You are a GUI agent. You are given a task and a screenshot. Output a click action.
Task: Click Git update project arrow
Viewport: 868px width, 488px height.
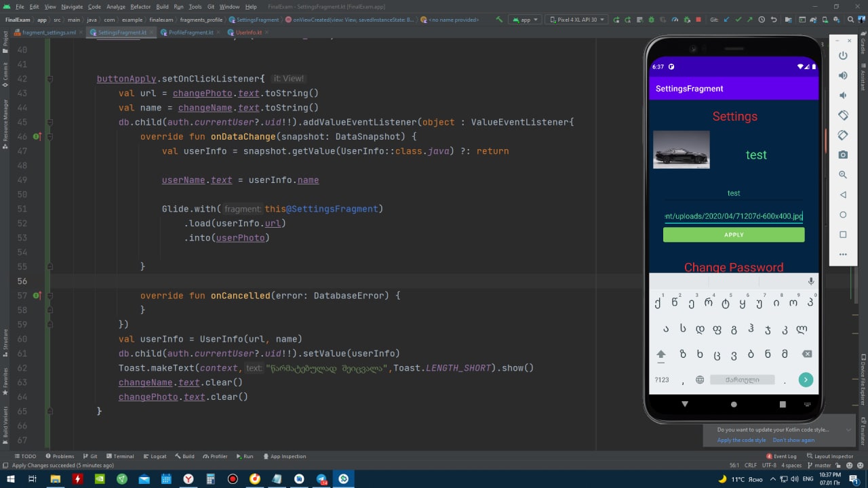[727, 20]
